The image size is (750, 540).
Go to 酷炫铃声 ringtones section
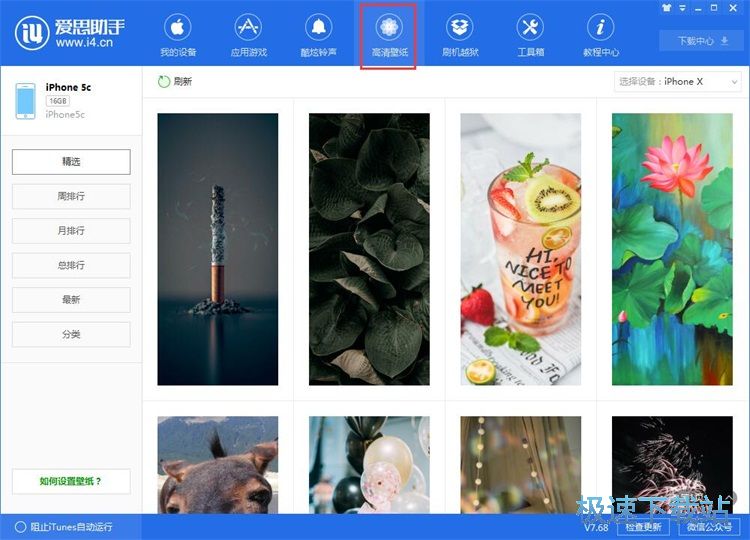(318, 36)
